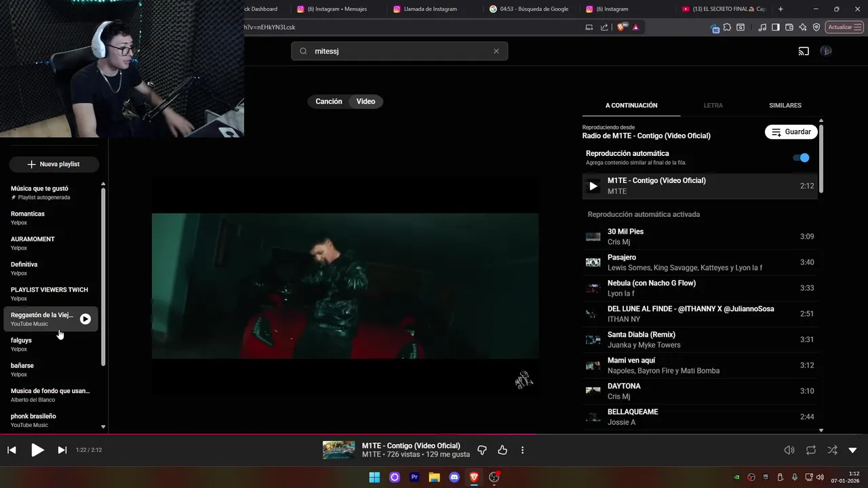Switch to Canción mode
The image size is (868, 488).
point(329,101)
